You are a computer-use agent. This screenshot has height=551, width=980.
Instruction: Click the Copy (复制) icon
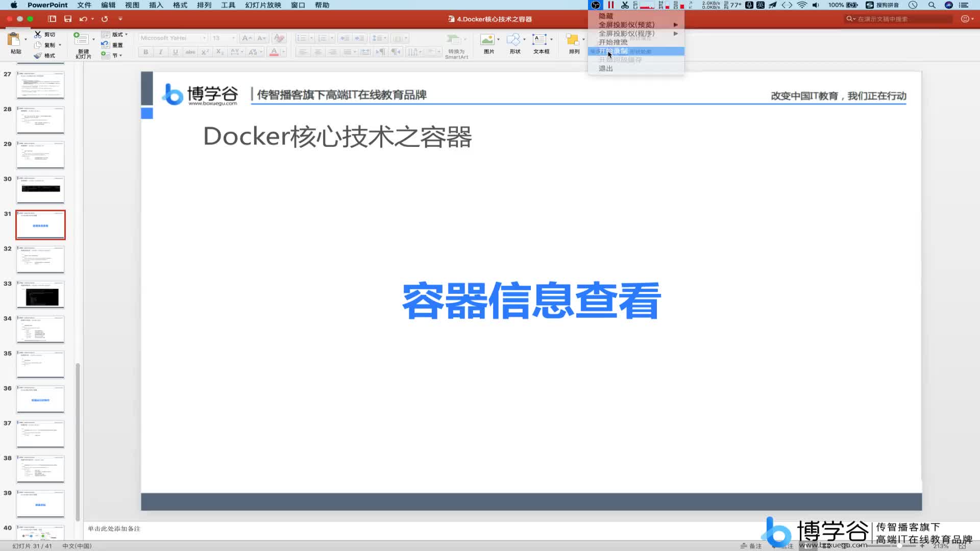[38, 45]
